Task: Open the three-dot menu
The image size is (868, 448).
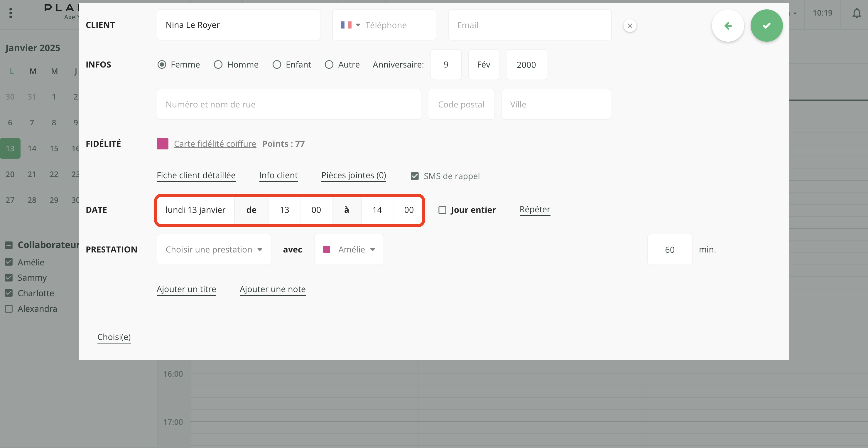Action: click(x=11, y=13)
